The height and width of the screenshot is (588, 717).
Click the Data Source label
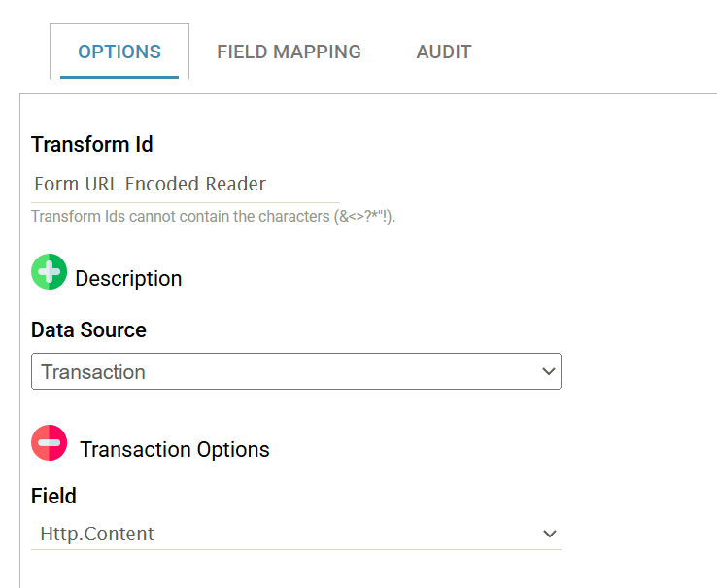(x=88, y=330)
